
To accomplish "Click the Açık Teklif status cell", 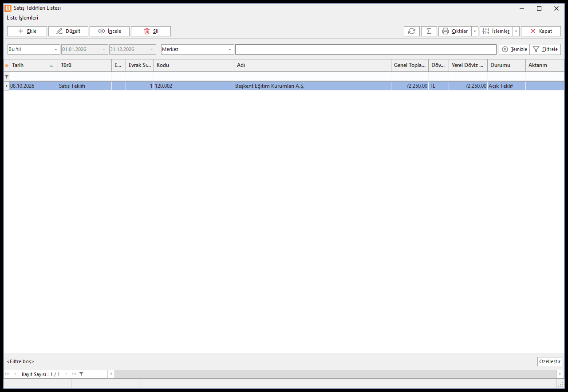I will click(x=506, y=86).
